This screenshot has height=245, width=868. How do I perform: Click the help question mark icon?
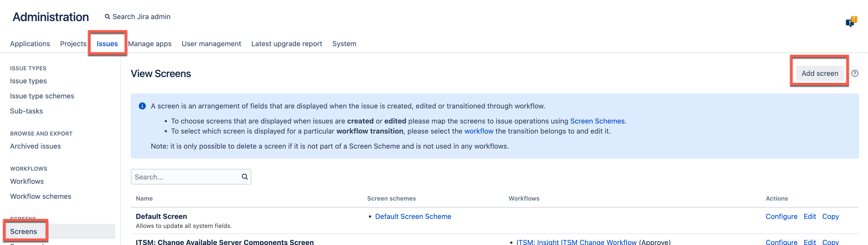point(855,73)
